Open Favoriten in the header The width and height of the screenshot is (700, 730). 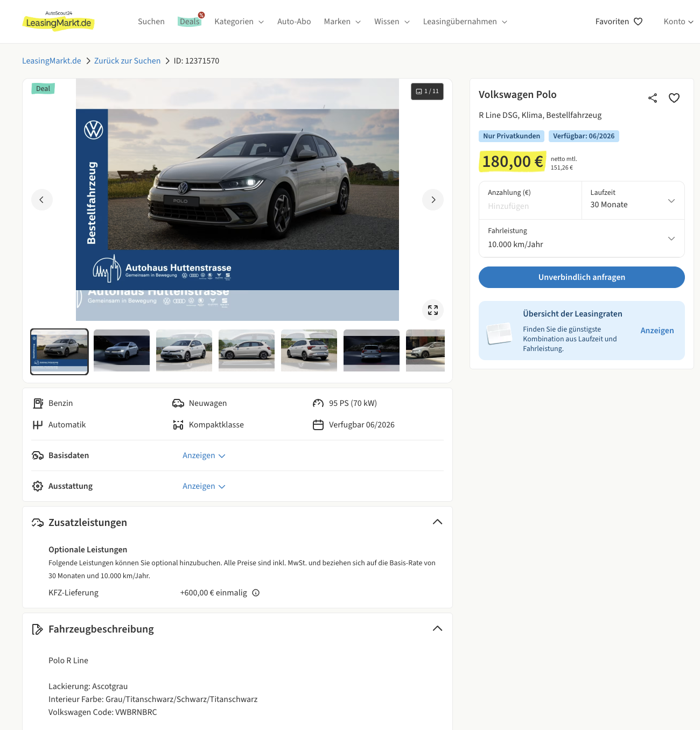tap(619, 22)
